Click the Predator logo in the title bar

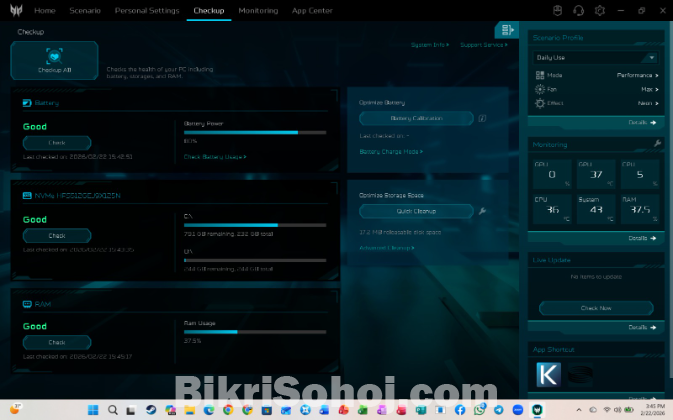click(16, 10)
